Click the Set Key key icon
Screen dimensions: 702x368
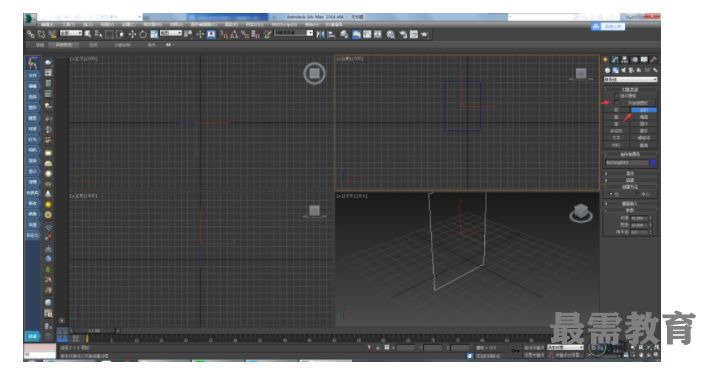coord(516,351)
